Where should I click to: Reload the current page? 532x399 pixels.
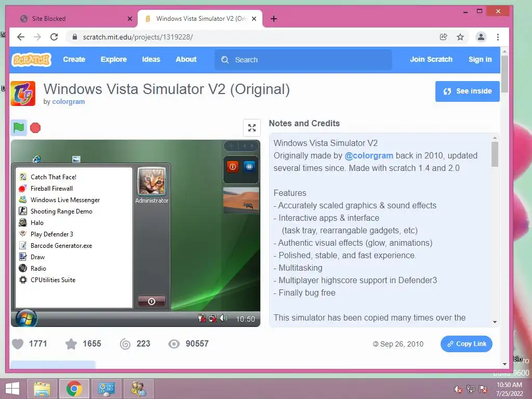54,37
